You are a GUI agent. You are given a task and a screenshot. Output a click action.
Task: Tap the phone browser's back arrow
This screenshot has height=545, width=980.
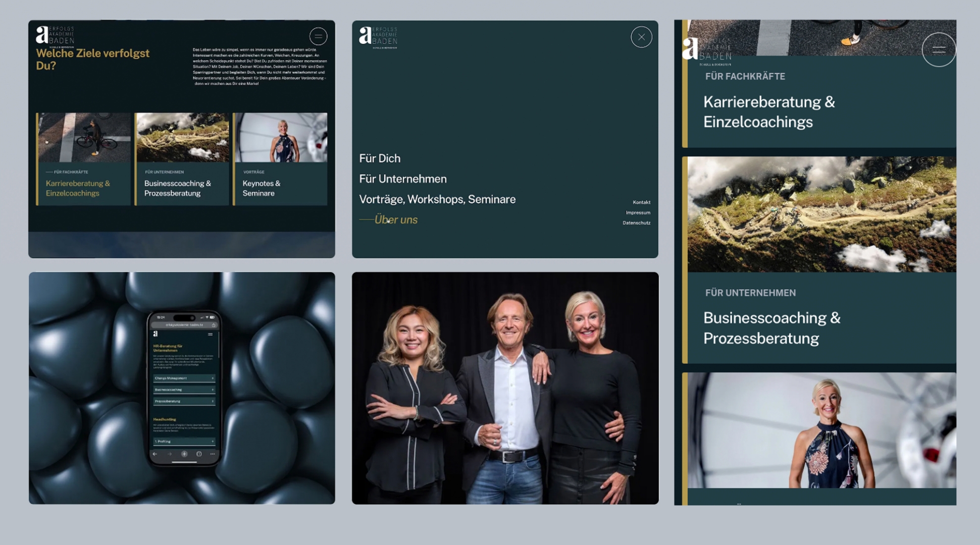[156, 454]
